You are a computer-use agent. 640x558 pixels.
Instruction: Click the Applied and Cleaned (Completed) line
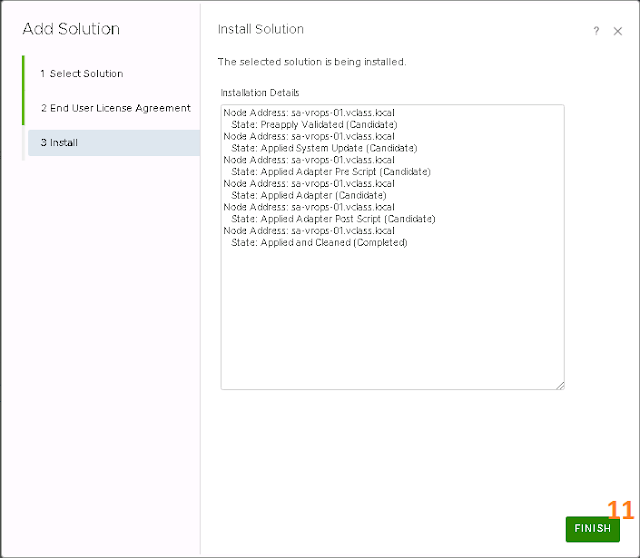point(319,243)
